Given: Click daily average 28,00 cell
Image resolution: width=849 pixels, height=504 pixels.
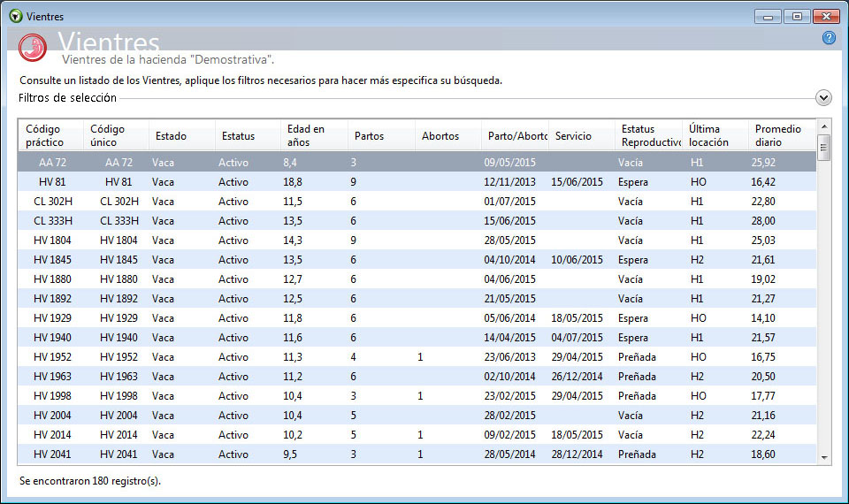Looking at the screenshot, I should click(763, 221).
